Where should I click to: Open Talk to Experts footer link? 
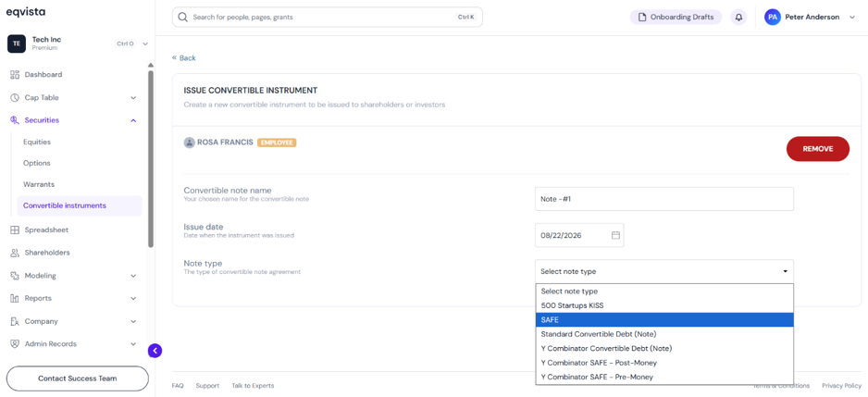(x=253, y=386)
